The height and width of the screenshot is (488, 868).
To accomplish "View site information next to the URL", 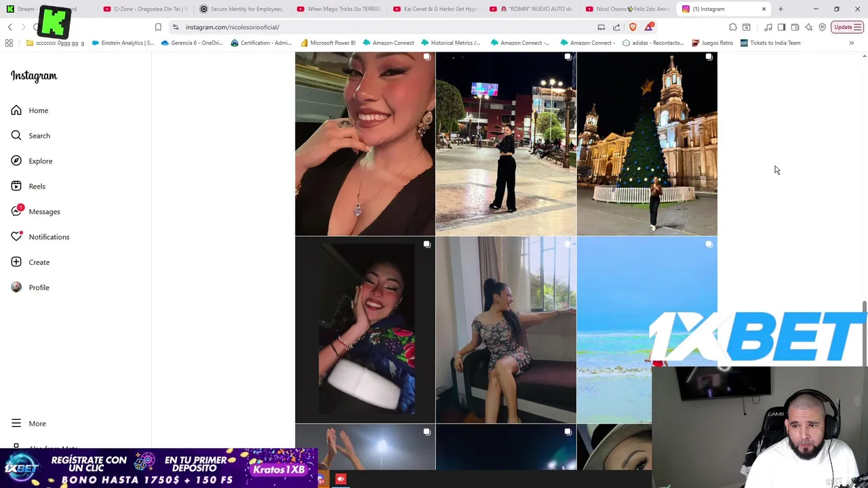I will [176, 27].
